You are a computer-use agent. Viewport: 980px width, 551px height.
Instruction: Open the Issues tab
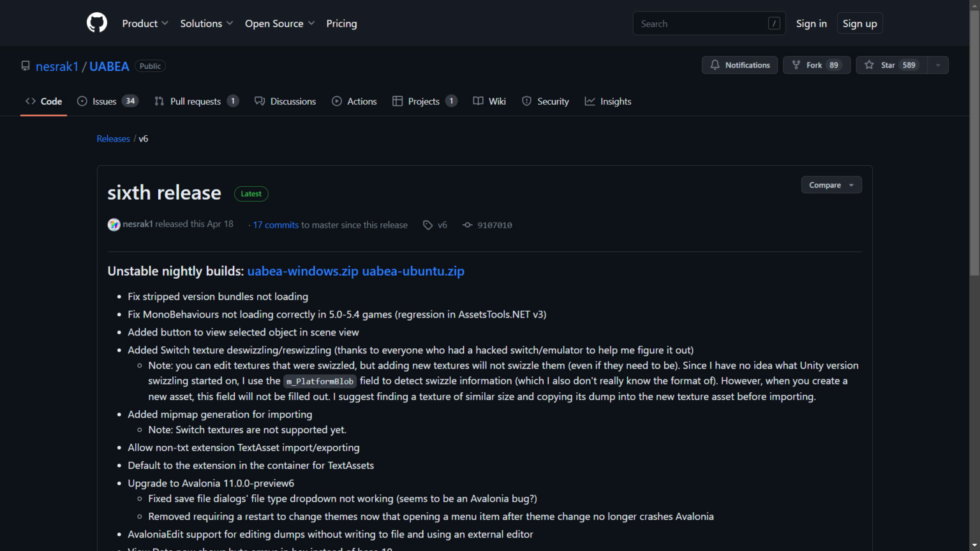[x=107, y=101]
